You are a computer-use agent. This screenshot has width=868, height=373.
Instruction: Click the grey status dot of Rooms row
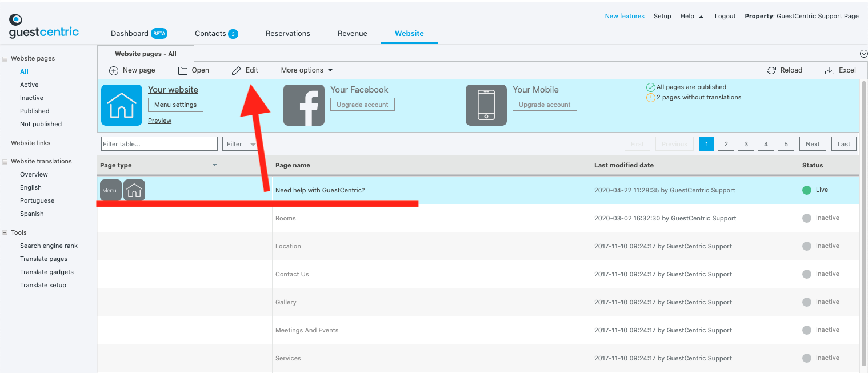pos(807,218)
